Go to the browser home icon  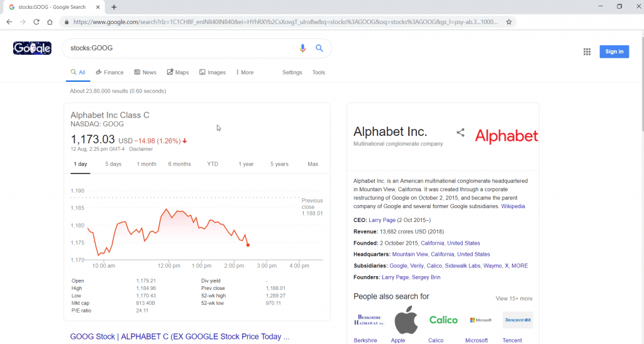tap(50, 22)
